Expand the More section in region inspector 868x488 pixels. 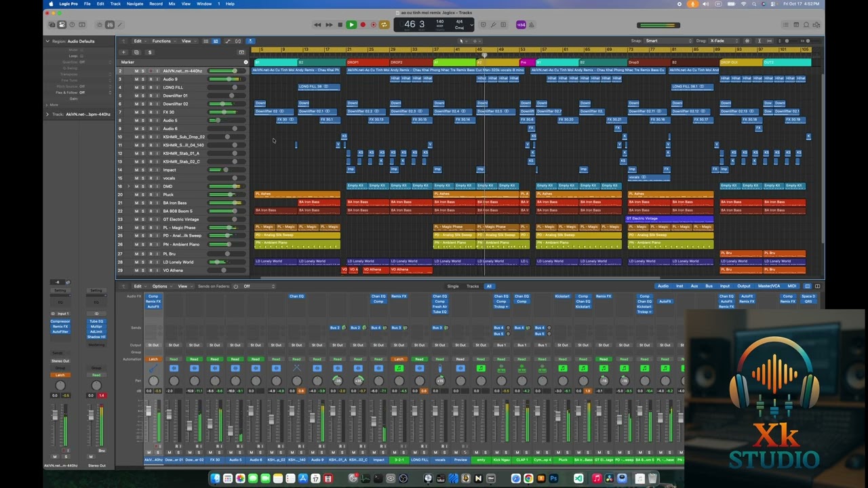click(47, 105)
